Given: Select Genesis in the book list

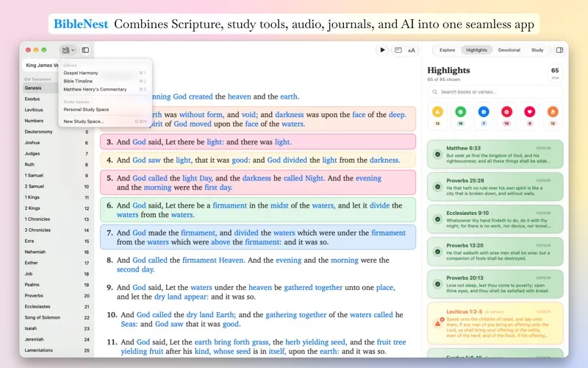Looking at the screenshot, I should click(40, 88).
